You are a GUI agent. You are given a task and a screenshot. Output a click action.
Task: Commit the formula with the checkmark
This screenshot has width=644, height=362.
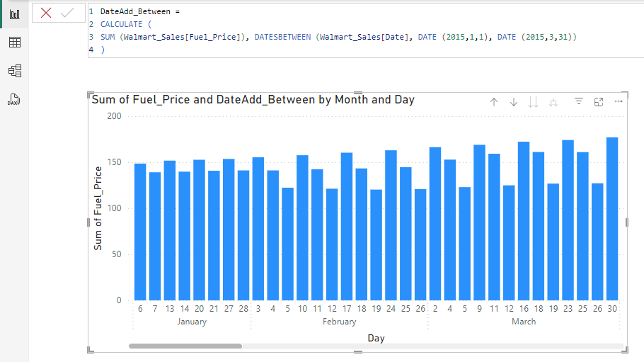click(67, 13)
